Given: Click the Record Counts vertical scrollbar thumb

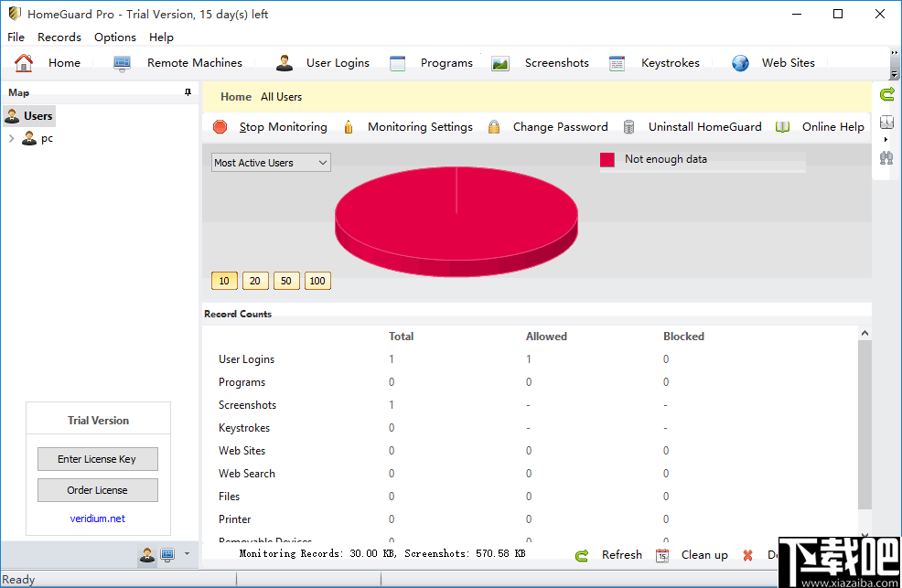Looking at the screenshot, I should [x=864, y=424].
